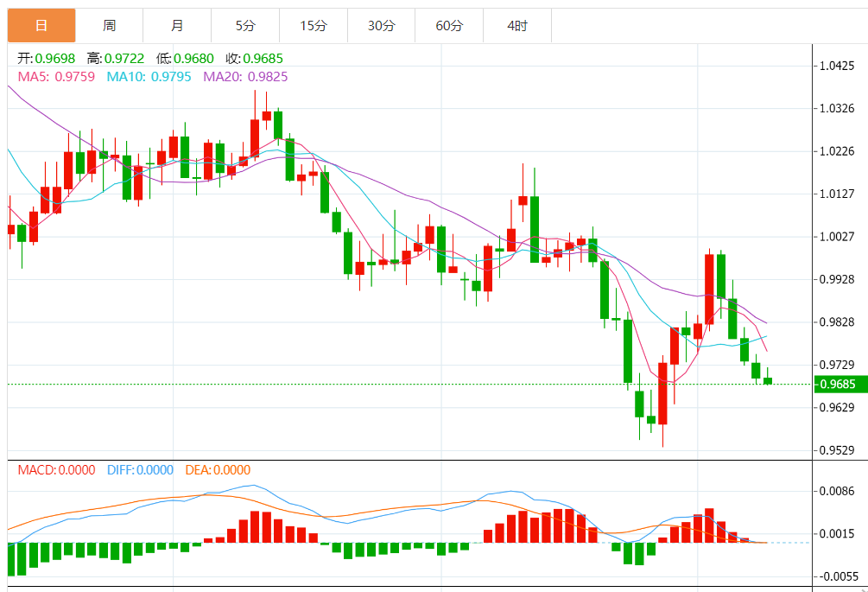The height and width of the screenshot is (592, 868).
Task: Click the 0.9529 price axis label
Action: [836, 450]
